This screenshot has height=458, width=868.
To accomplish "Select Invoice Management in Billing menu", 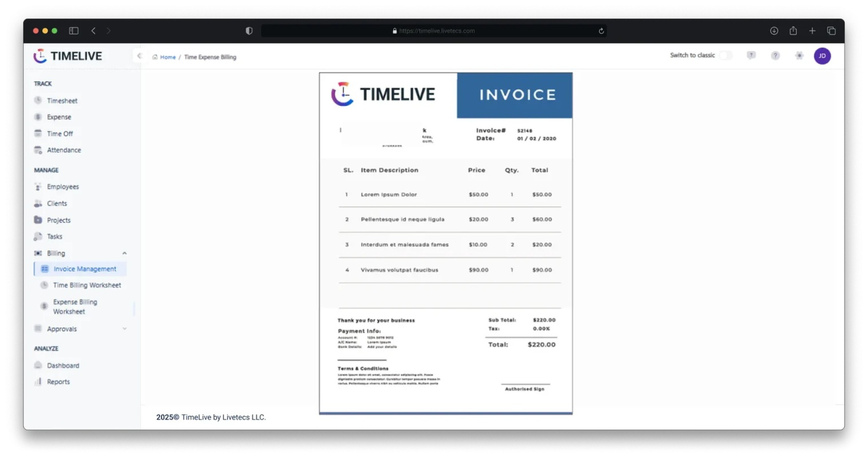I will click(80, 269).
